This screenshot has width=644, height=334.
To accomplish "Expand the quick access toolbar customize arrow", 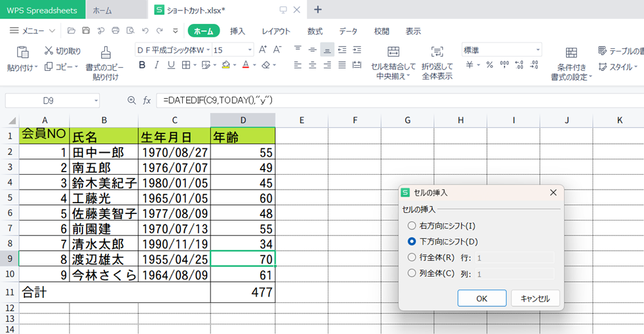I will (175, 31).
